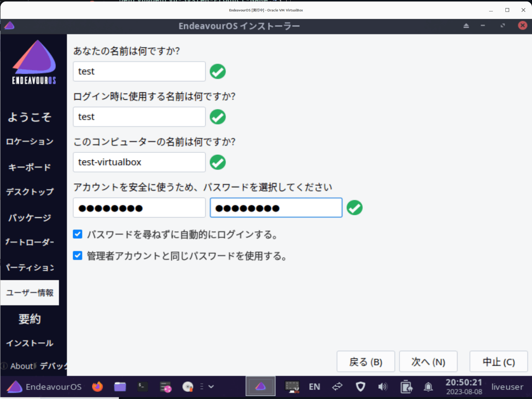Uncheck same password for administrator account

[78, 255]
